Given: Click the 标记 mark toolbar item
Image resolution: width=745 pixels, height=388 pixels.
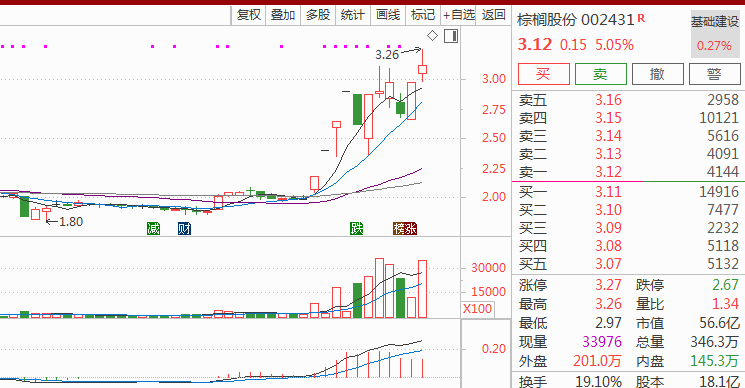Looking at the screenshot, I should (x=423, y=15).
